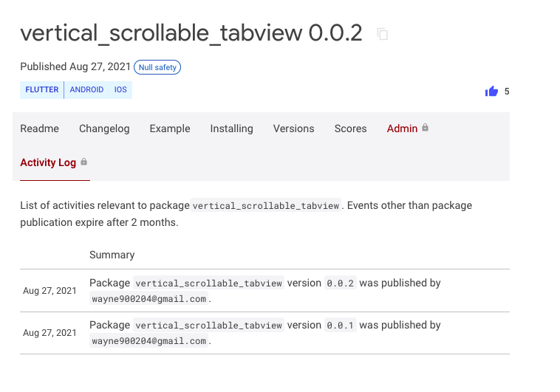Click the thumbs-up like icon

(x=491, y=92)
